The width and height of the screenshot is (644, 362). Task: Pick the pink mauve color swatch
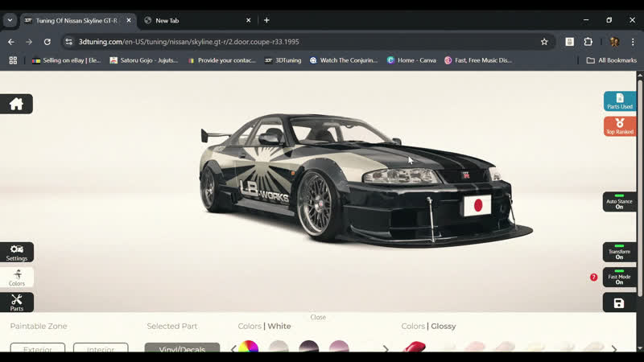(x=339, y=347)
